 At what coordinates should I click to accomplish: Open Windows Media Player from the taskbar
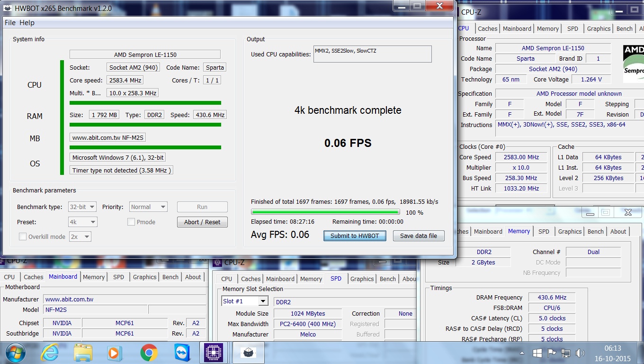click(x=114, y=353)
